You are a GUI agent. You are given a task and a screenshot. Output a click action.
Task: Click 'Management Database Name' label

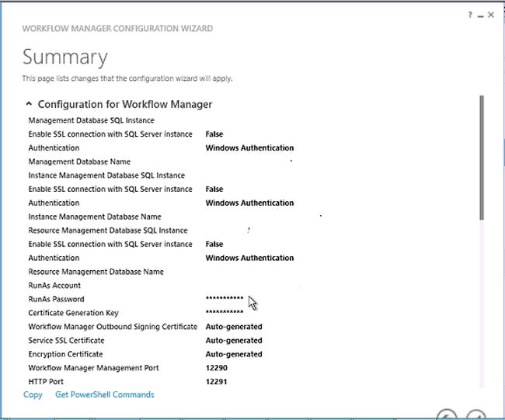[79, 161]
